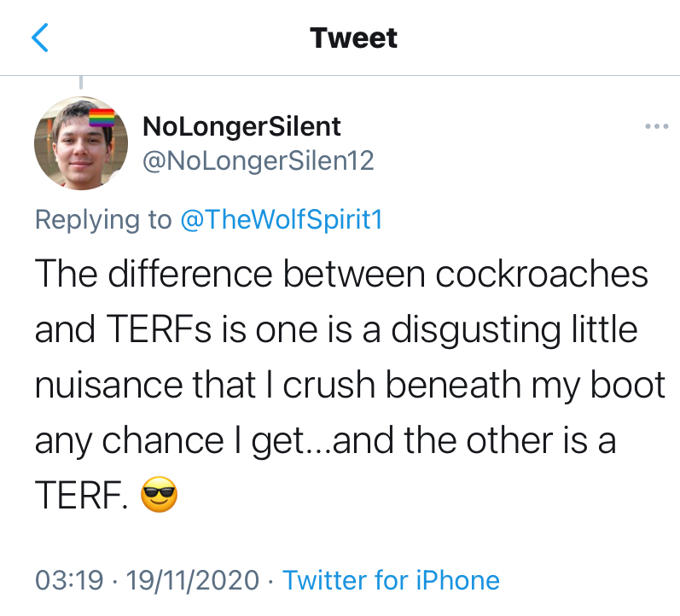Click the "Replying to" label
The height and width of the screenshot is (616, 680).
(x=103, y=219)
